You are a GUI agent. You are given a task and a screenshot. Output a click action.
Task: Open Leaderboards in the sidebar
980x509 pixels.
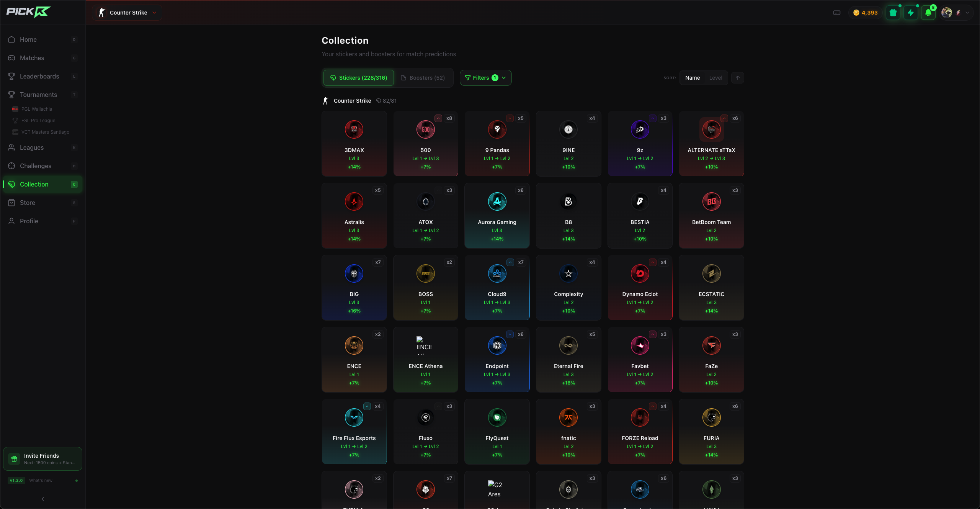click(x=39, y=76)
